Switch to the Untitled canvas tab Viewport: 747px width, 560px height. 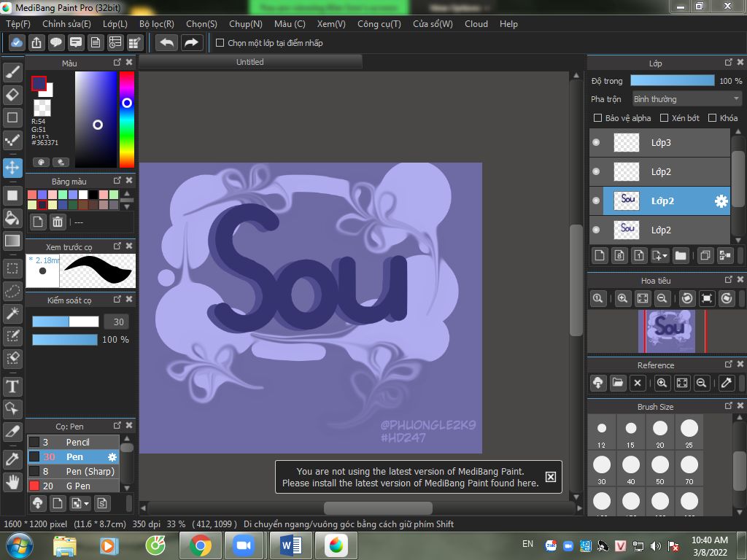(x=250, y=62)
